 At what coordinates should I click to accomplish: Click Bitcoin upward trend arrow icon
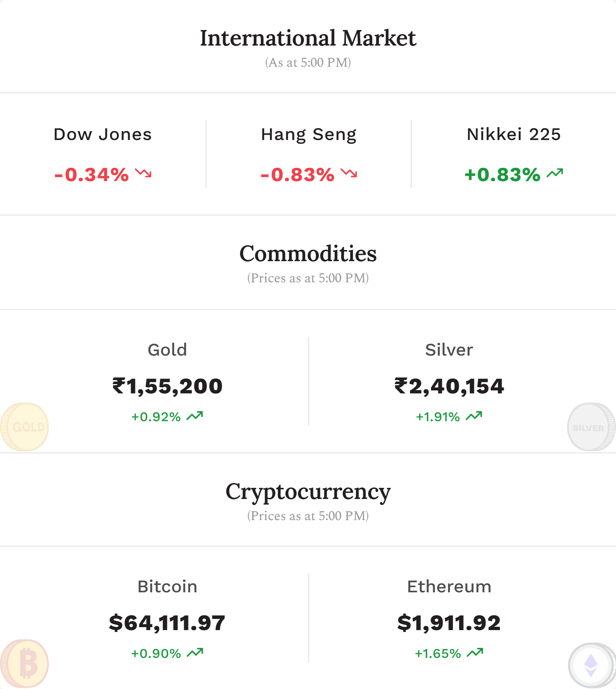(x=195, y=653)
